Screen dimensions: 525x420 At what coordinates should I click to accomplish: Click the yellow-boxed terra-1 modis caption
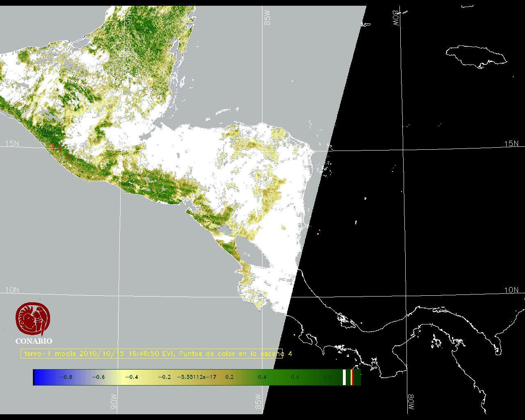coord(152,354)
